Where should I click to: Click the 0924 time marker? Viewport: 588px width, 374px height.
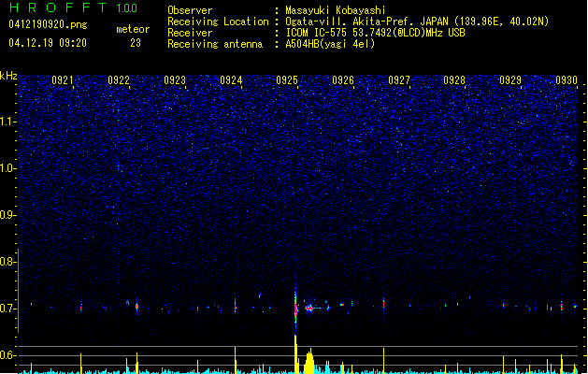pos(231,80)
